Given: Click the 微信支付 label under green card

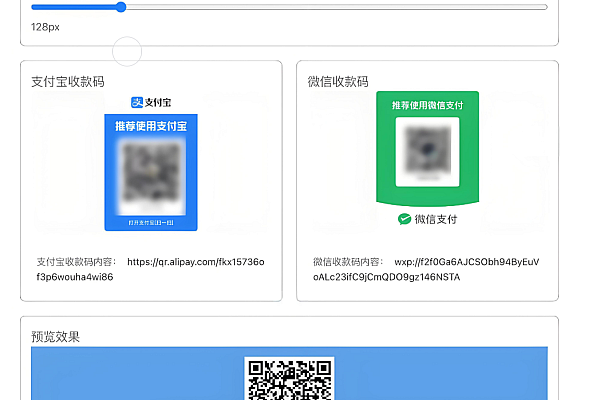Looking at the screenshot, I should [x=436, y=219].
